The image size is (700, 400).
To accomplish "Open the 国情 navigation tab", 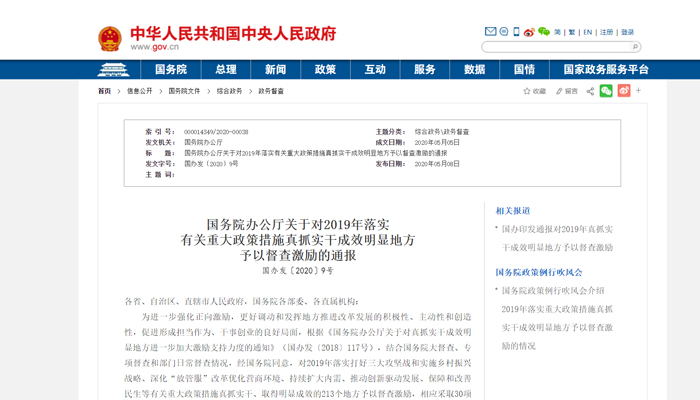I will point(524,70).
